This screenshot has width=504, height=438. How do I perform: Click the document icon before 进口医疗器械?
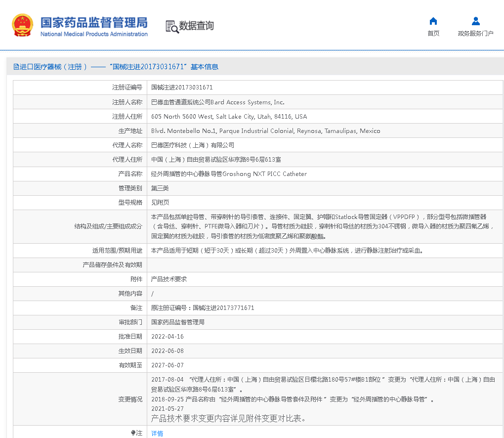pyautogui.click(x=16, y=67)
